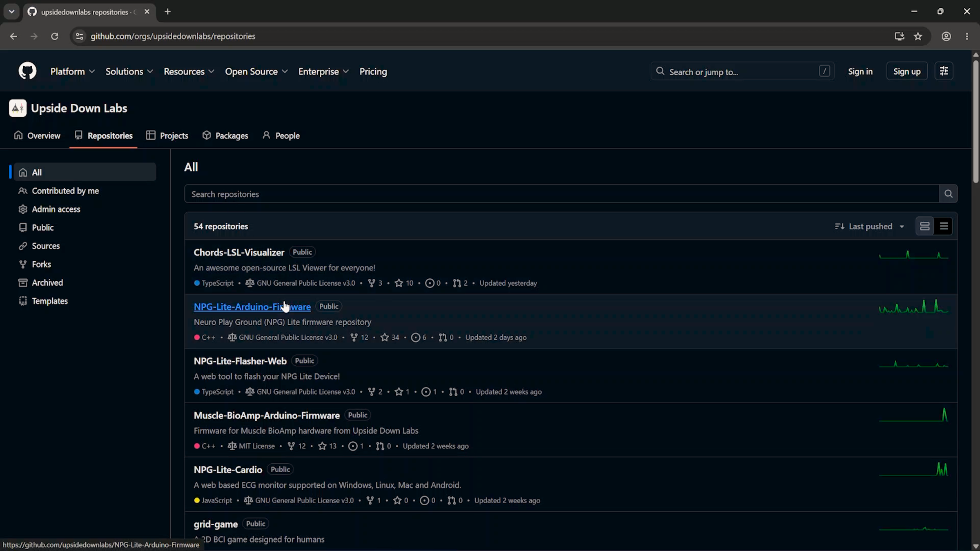Open the People tab

click(281, 136)
